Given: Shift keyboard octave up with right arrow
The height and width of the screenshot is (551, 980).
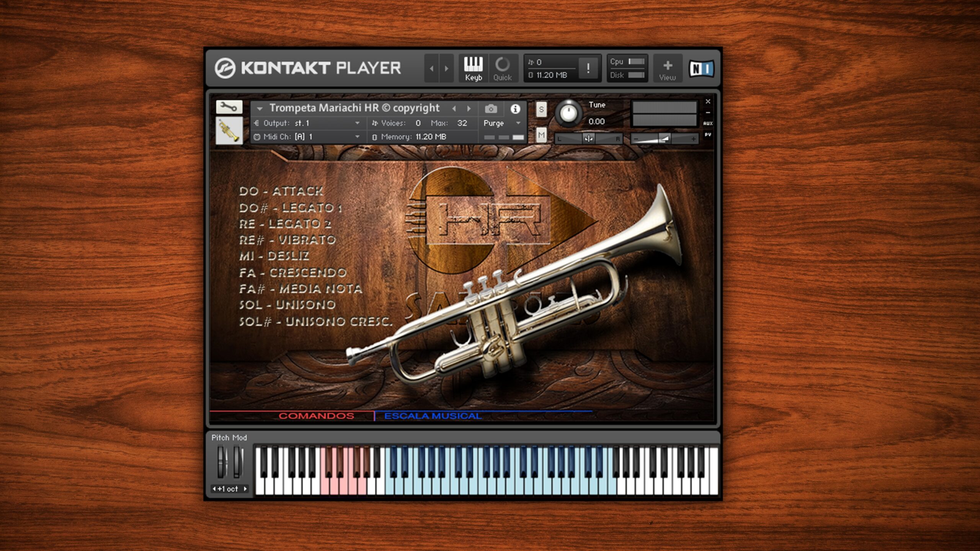Looking at the screenshot, I should pos(245,489).
